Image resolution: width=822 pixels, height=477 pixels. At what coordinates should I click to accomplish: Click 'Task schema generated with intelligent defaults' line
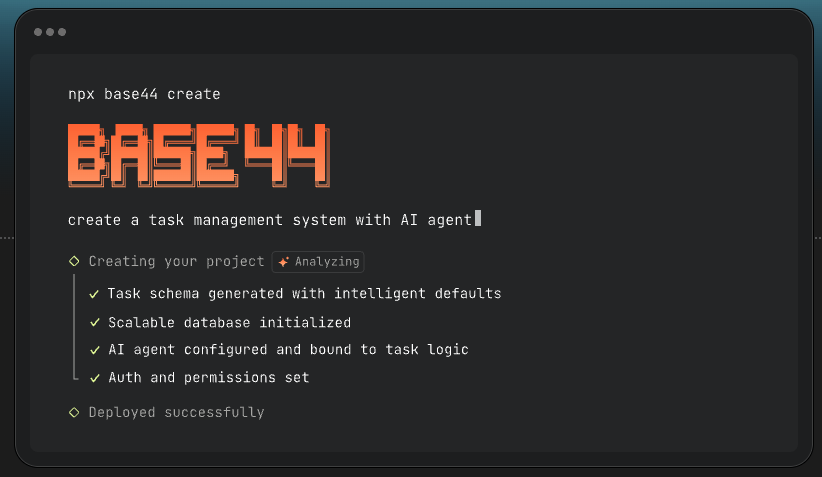pos(305,294)
